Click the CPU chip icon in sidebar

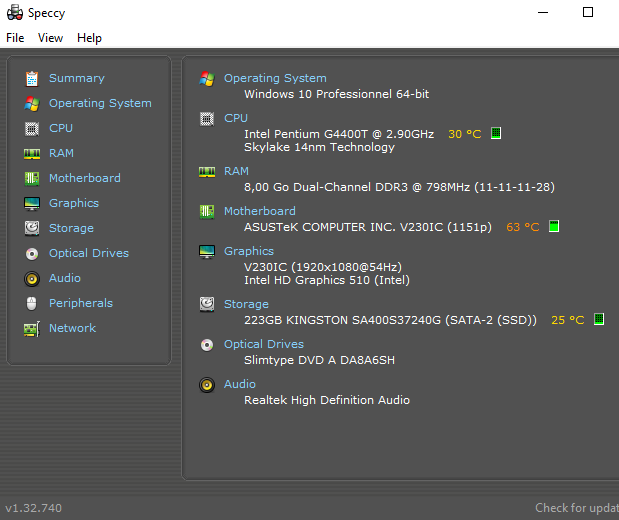32,128
